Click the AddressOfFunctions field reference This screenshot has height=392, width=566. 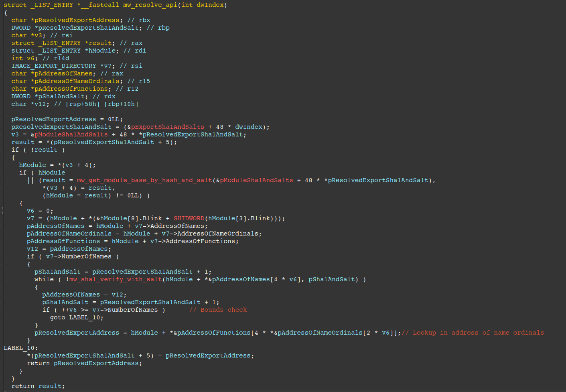(200, 241)
